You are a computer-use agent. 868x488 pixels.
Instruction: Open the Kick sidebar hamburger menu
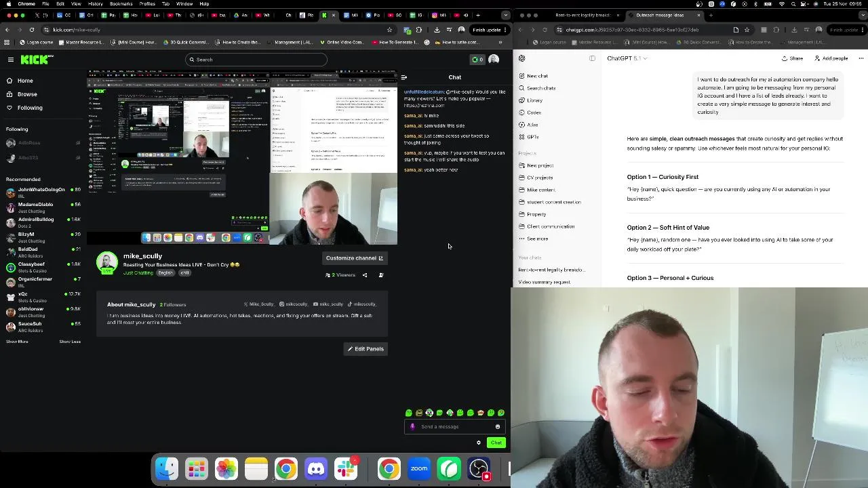click(x=11, y=60)
